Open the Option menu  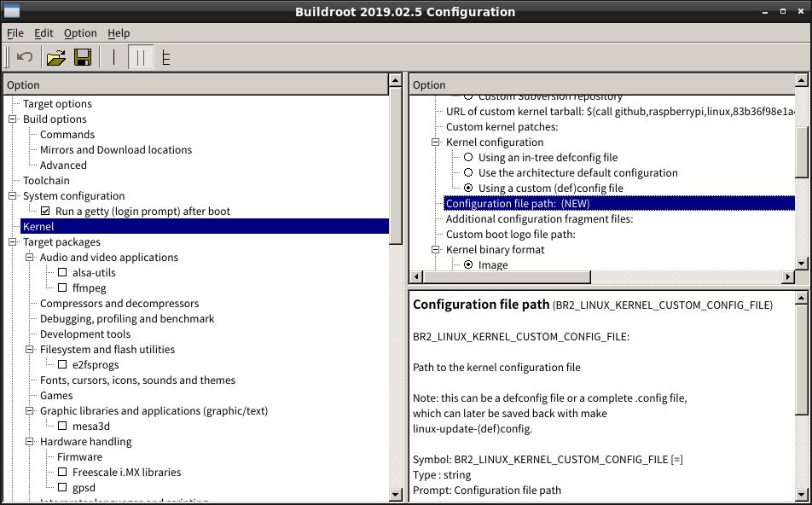tap(80, 33)
